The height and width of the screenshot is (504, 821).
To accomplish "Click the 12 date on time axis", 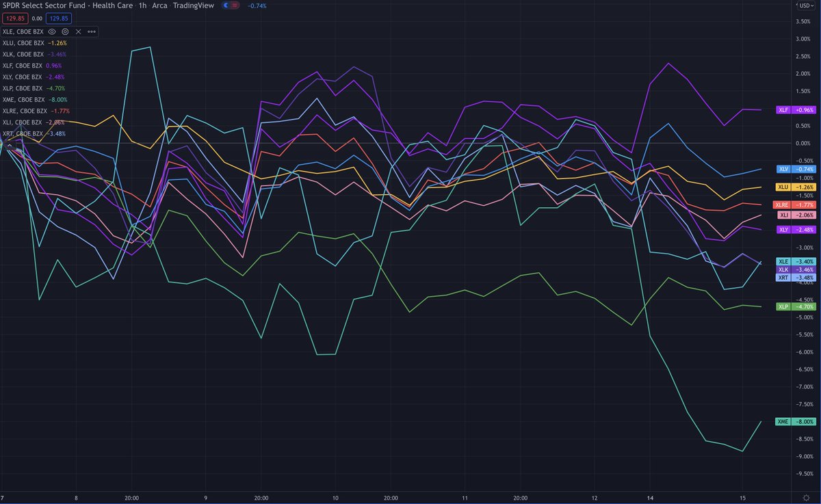I will click(595, 498).
